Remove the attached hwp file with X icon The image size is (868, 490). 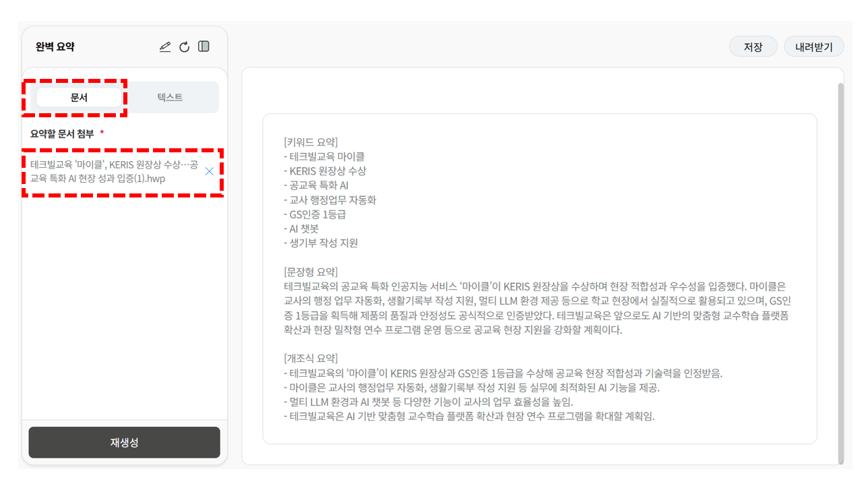click(x=209, y=171)
